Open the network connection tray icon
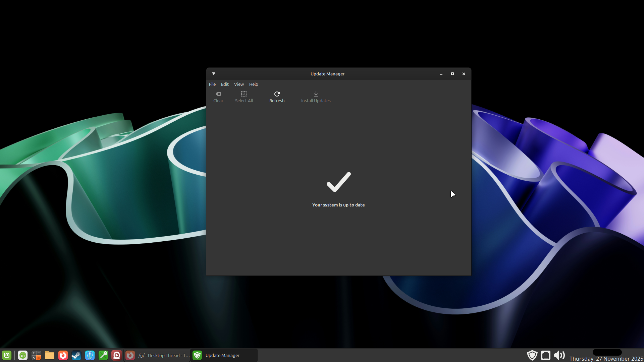The width and height of the screenshot is (644, 362). coord(546,355)
